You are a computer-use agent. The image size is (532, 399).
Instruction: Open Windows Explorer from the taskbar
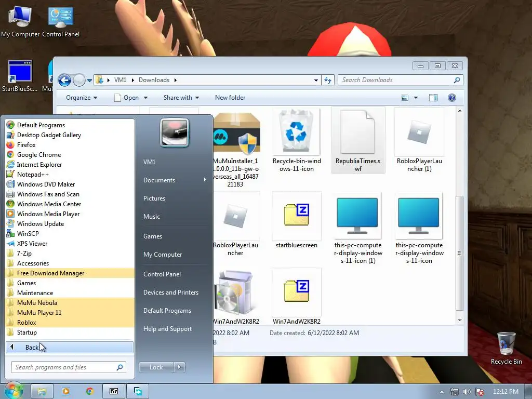pyautogui.click(x=42, y=392)
